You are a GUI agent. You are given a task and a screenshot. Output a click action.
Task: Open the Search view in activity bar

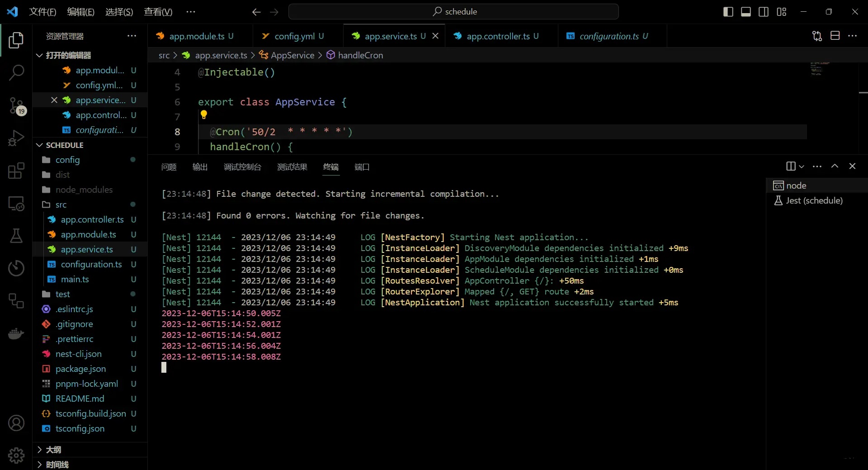tap(16, 72)
